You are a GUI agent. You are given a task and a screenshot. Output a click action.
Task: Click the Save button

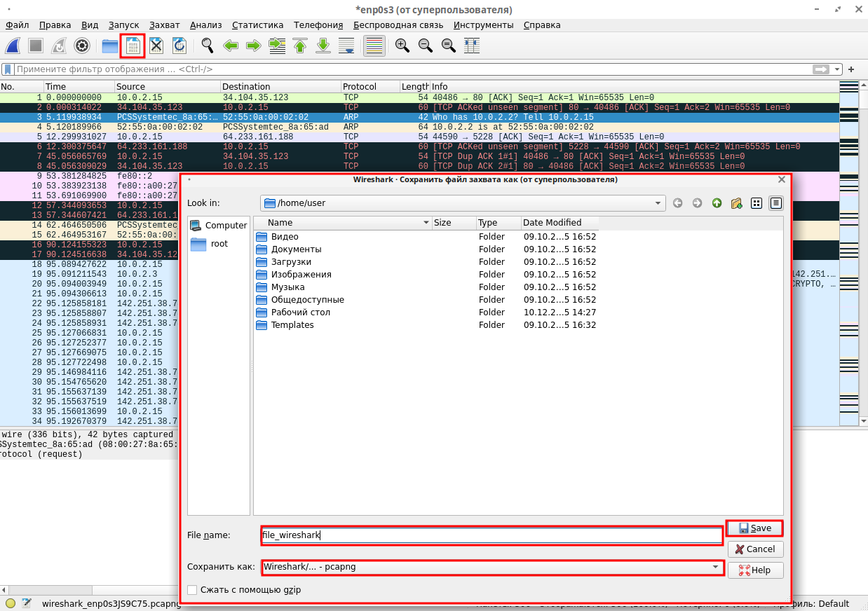point(754,528)
